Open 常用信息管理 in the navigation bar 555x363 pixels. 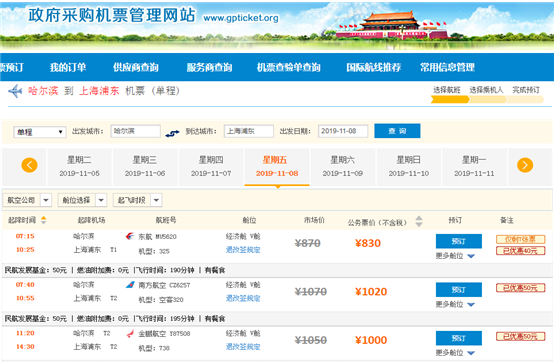pos(447,67)
